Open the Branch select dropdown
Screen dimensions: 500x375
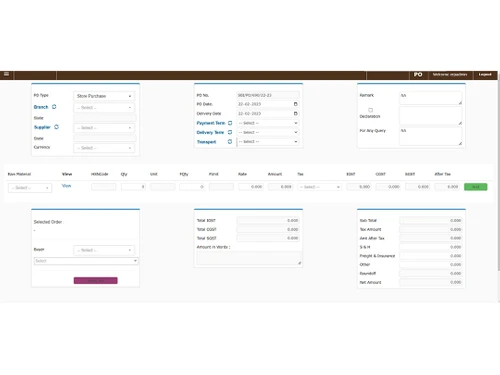(104, 107)
